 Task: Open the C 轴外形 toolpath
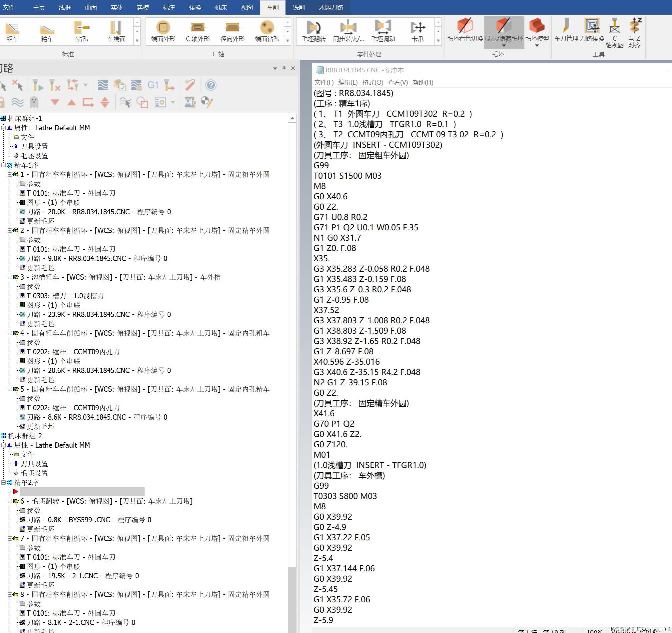click(198, 31)
